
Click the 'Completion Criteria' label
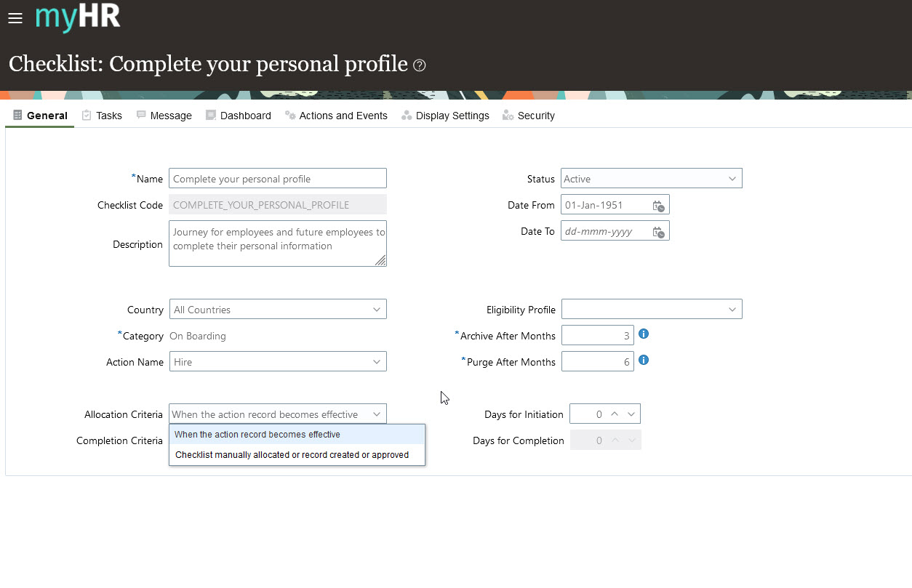(x=119, y=440)
